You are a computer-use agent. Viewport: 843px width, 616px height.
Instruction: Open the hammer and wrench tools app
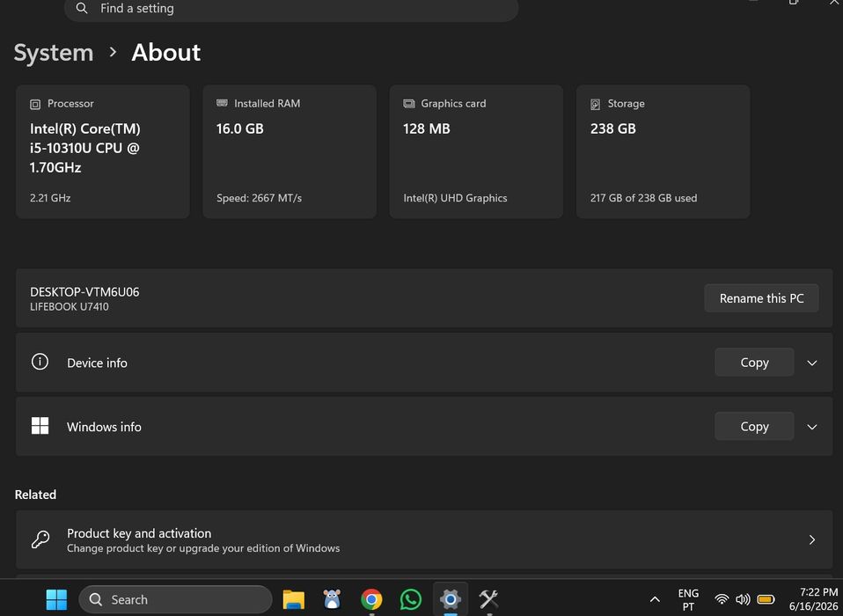[x=488, y=598]
